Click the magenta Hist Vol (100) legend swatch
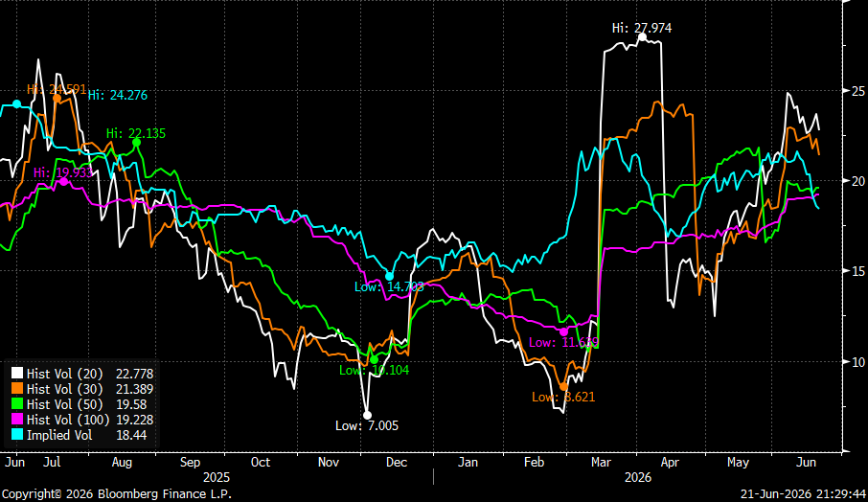 (x=17, y=420)
